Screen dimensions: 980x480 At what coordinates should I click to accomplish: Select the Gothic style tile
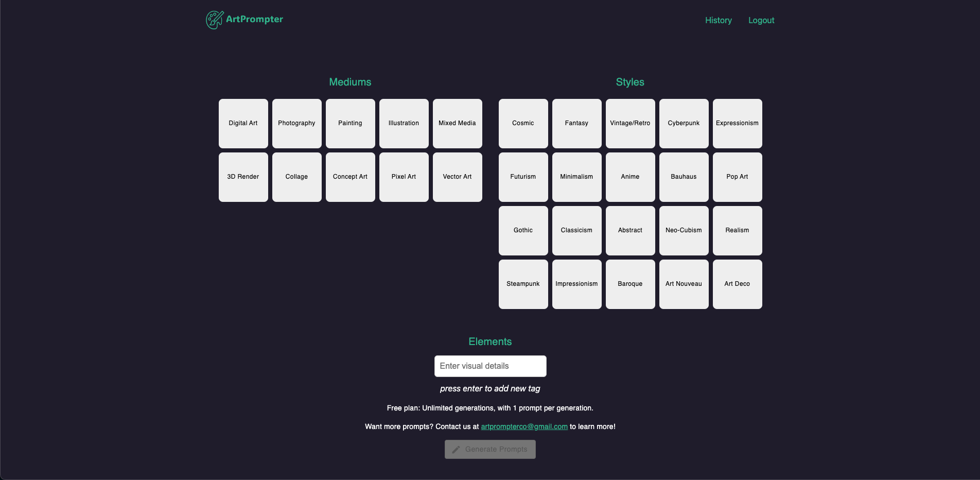point(523,231)
